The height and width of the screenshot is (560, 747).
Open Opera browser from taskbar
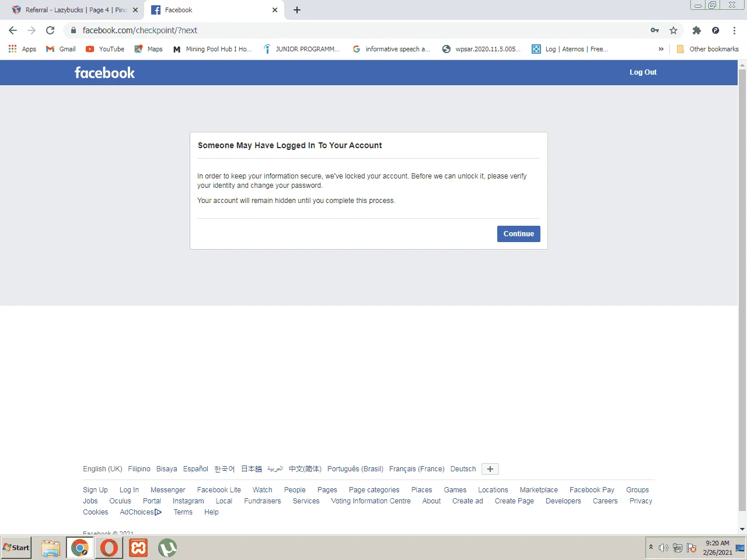tap(109, 548)
